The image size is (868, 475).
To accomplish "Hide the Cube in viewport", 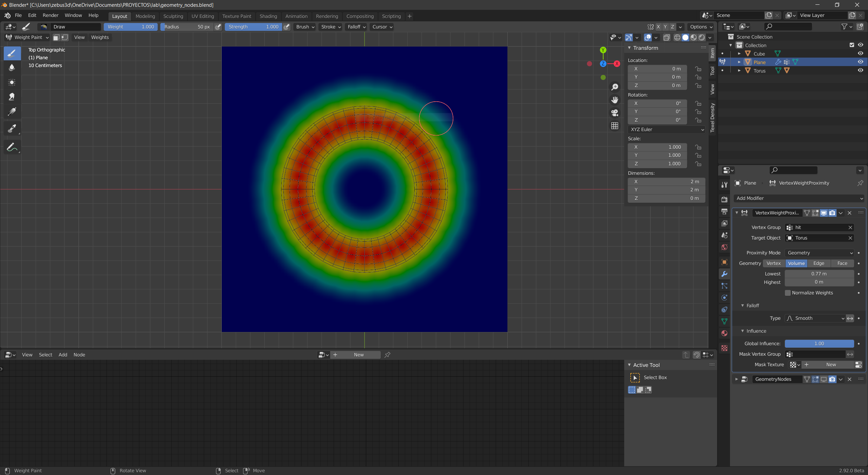I will [x=861, y=54].
